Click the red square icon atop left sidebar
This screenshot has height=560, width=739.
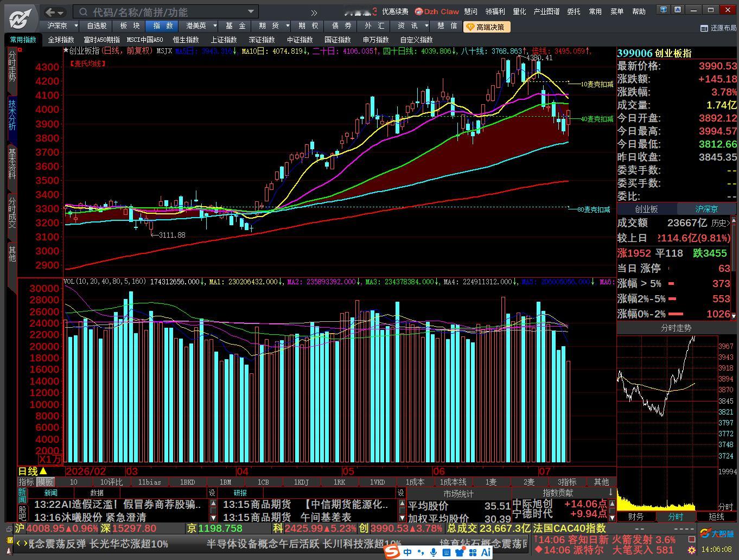click(x=20, y=50)
